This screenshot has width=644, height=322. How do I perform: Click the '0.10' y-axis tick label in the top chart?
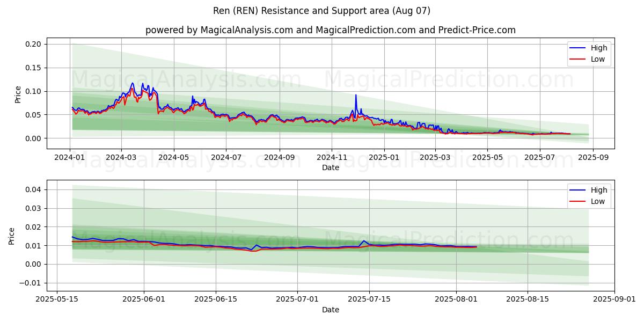(x=34, y=91)
